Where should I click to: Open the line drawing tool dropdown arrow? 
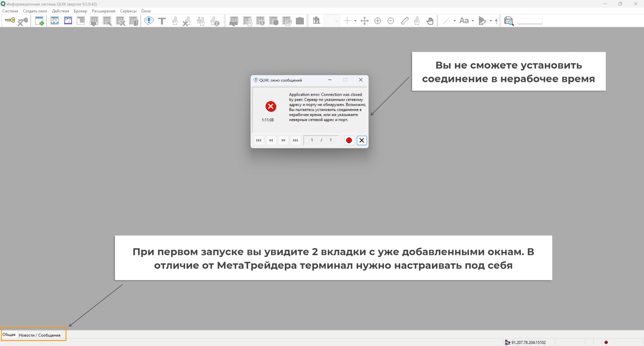[454, 21]
